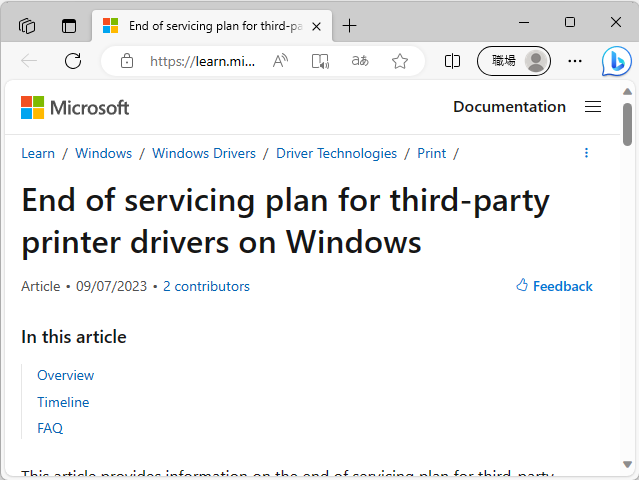Click the browser back arrow
This screenshot has width=639, height=480.
(29, 61)
